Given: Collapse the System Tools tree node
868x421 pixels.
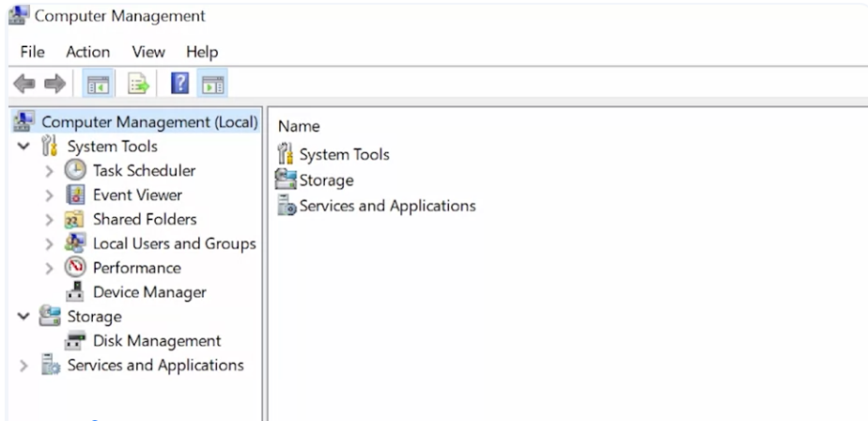Looking at the screenshot, I should (23, 147).
